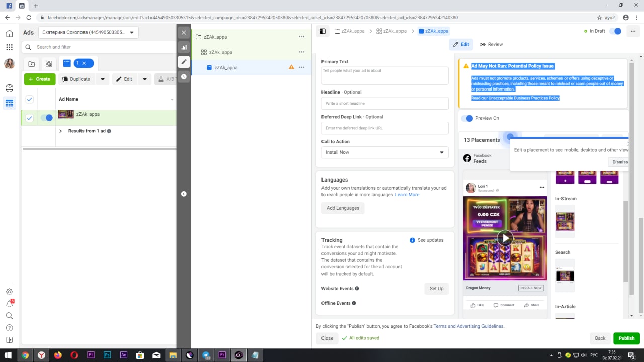
Task: Click the green Create button
Action: click(40, 79)
